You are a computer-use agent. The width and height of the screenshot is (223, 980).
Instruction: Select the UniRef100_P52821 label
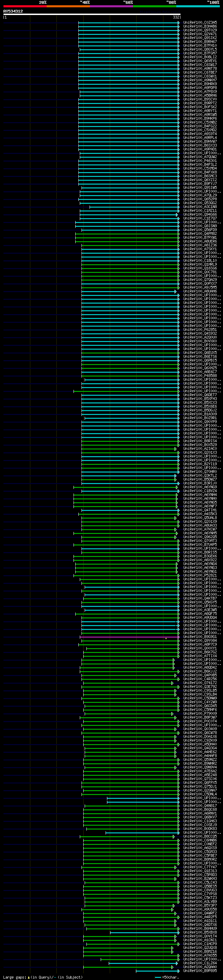[200, 575]
